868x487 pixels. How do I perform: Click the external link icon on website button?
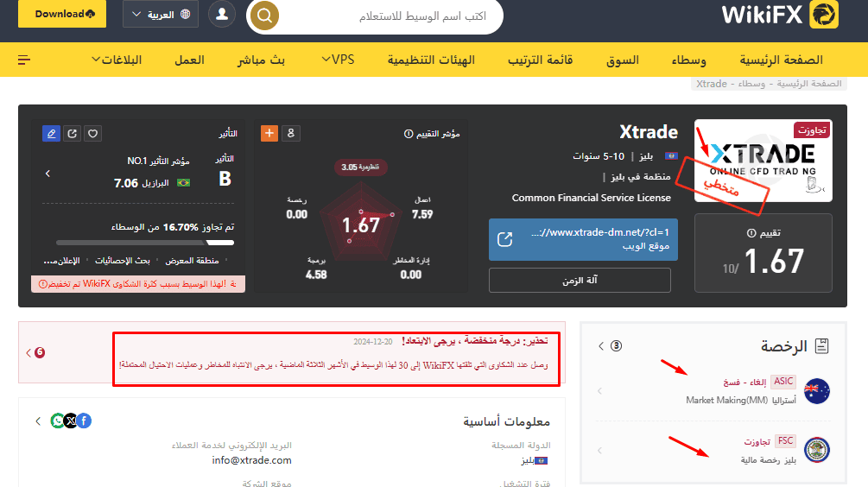[x=504, y=239]
